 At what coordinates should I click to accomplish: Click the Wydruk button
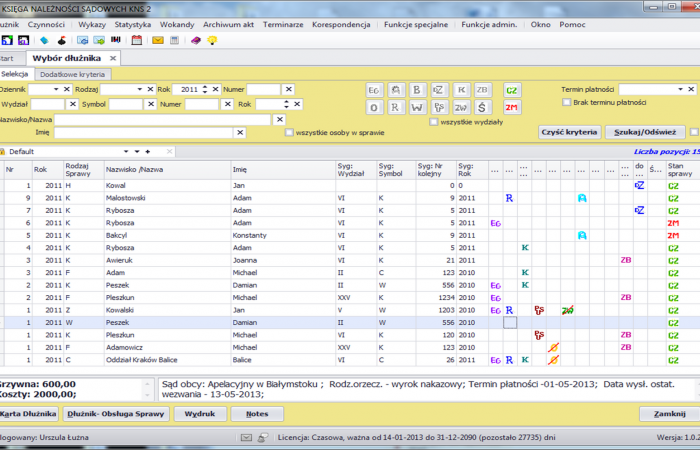tap(200, 414)
